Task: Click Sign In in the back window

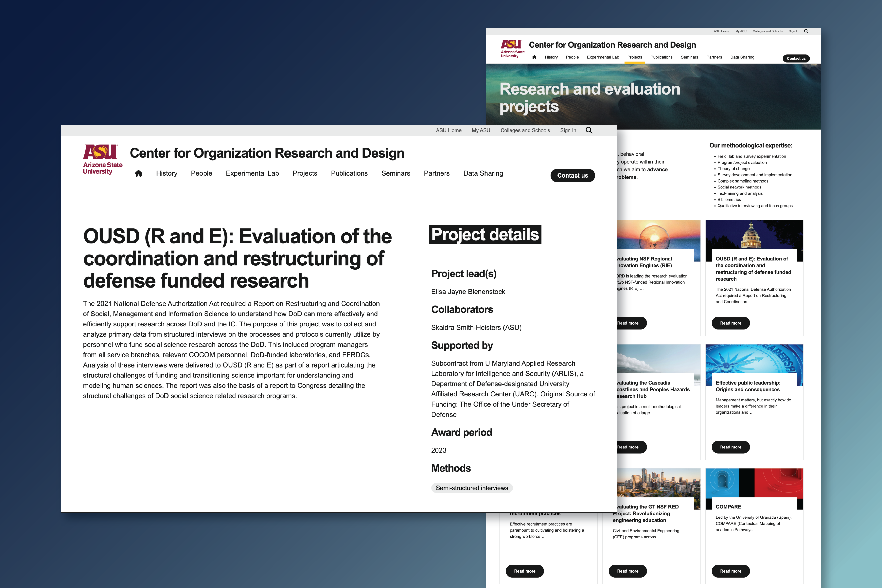Action: coord(793,31)
